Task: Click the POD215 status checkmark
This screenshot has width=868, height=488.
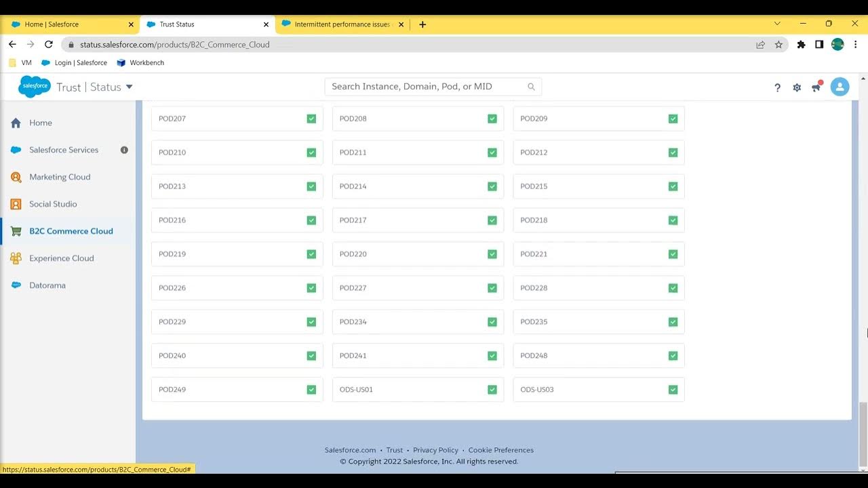Action: tap(673, 186)
